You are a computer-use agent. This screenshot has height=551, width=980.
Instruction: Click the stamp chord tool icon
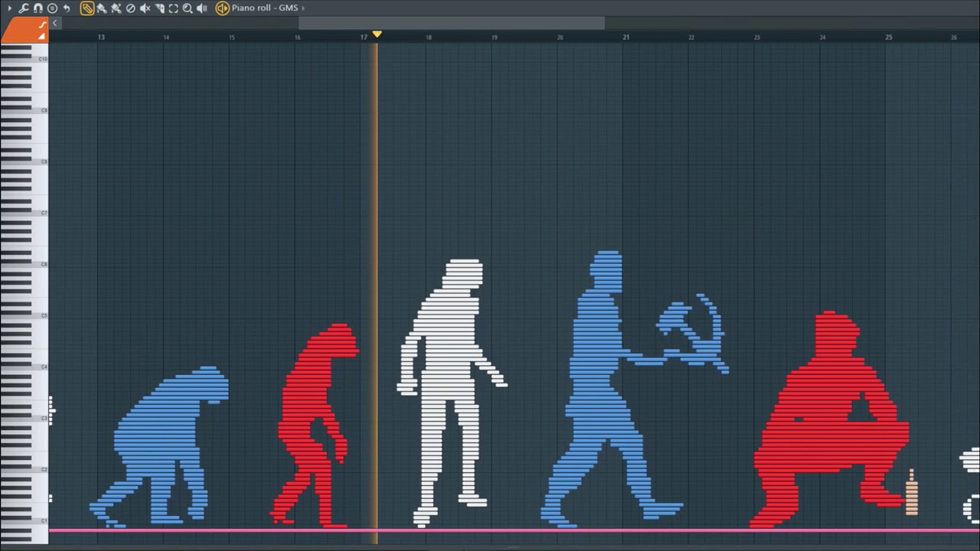pyautogui.click(x=52, y=8)
